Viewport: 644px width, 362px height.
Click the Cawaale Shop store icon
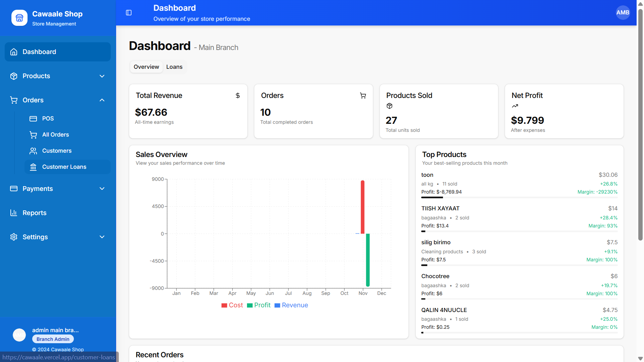pyautogui.click(x=19, y=18)
